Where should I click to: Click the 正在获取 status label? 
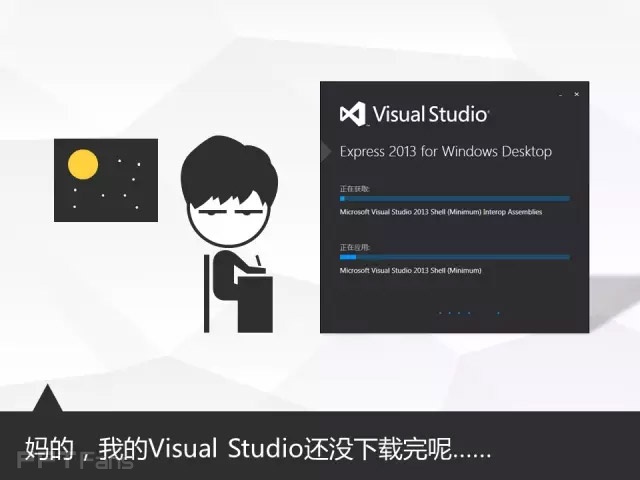click(355, 188)
